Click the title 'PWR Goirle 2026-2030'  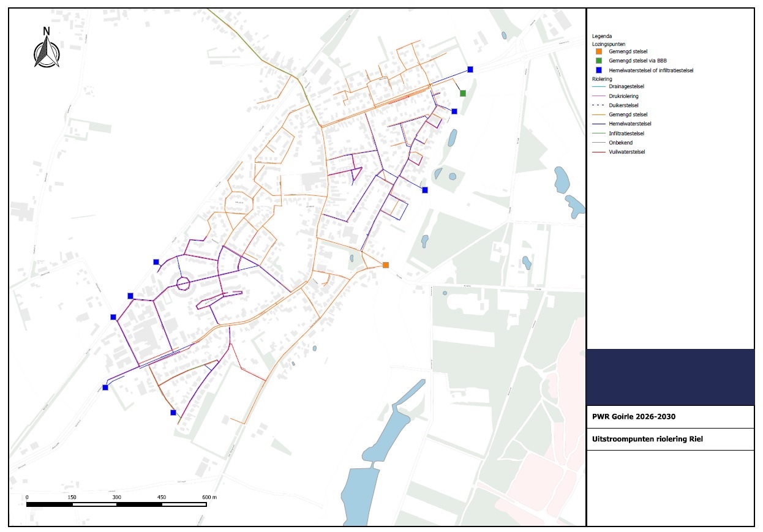coord(634,417)
